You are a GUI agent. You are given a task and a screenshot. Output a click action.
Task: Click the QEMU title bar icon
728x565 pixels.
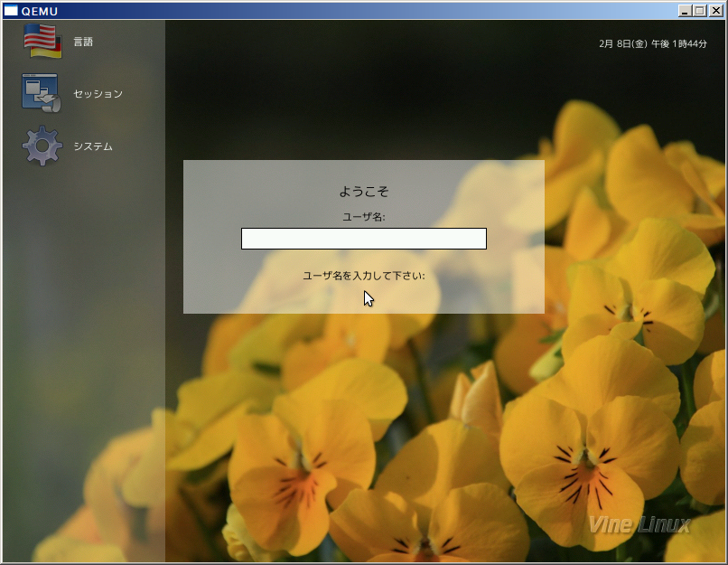pos(11,11)
